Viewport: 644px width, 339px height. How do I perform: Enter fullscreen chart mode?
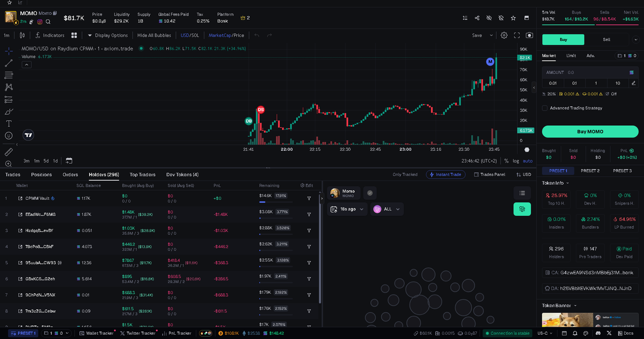coord(517,35)
